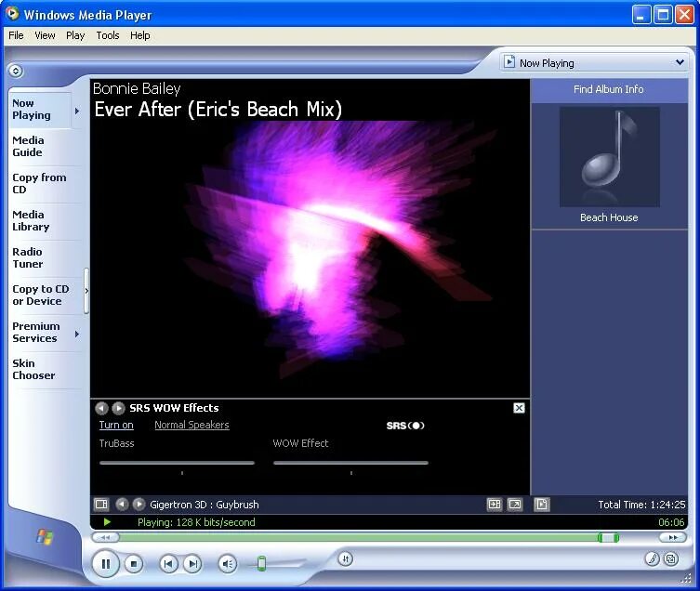
Task: Stop the current track
Action: tap(133, 564)
